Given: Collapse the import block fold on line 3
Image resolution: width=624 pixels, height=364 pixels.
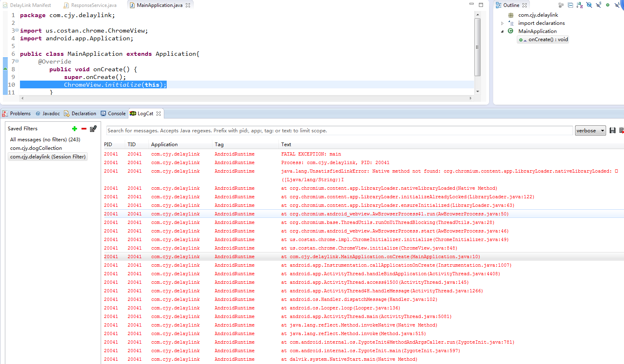Looking at the screenshot, I should (17, 30).
